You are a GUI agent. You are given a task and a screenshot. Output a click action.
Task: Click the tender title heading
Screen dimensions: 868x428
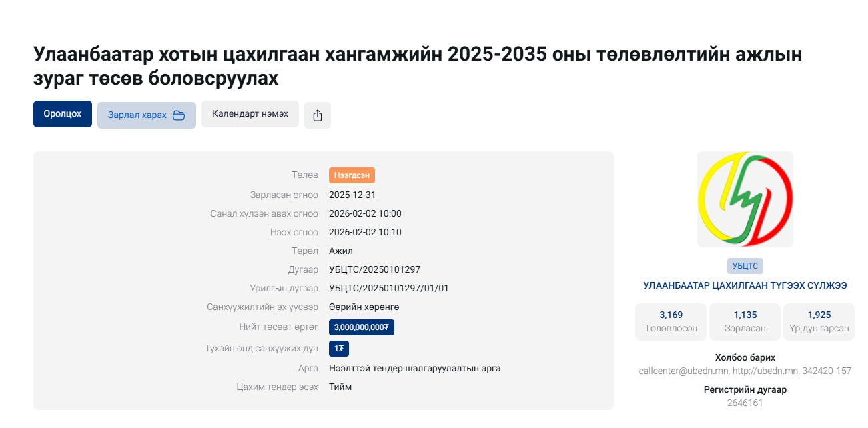418,66
